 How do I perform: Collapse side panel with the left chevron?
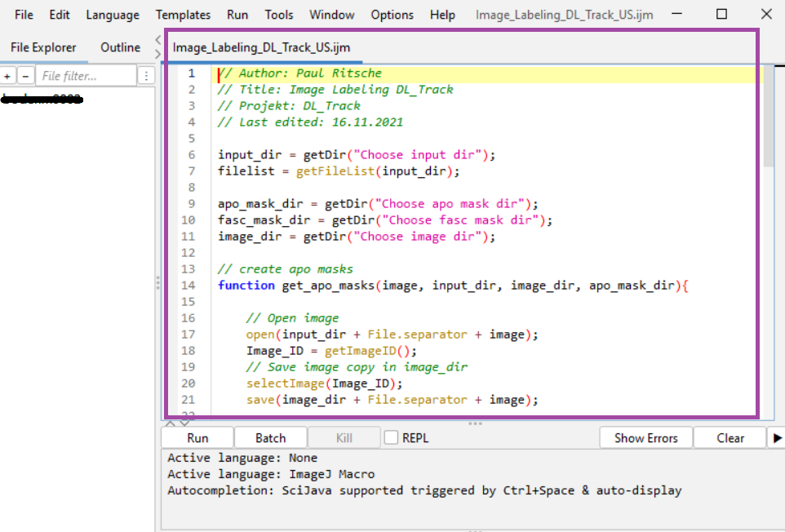[158, 39]
